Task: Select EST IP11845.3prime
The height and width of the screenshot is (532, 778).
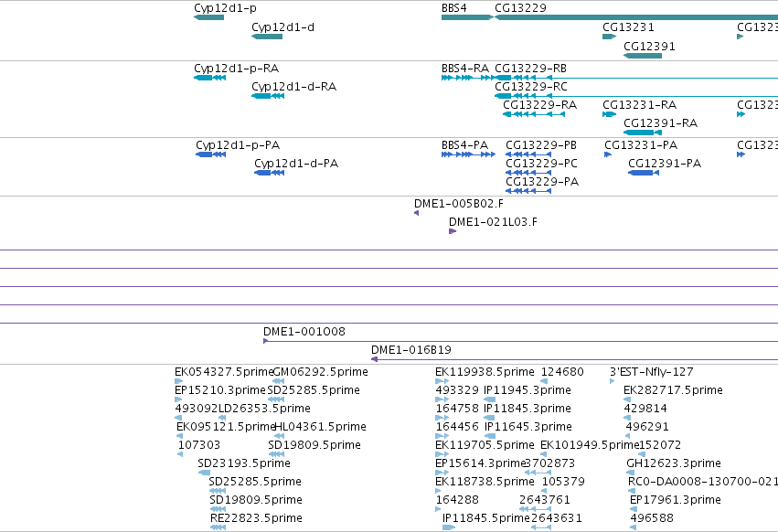Action: click(x=490, y=418)
